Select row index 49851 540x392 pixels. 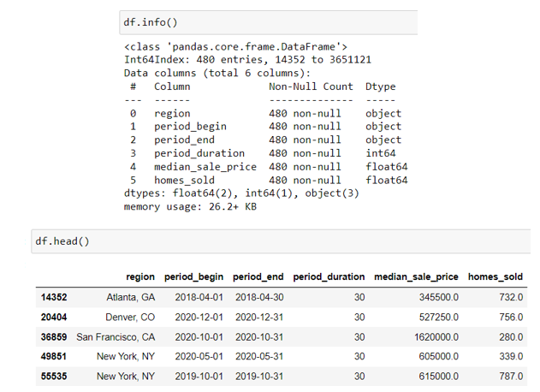pos(54,356)
